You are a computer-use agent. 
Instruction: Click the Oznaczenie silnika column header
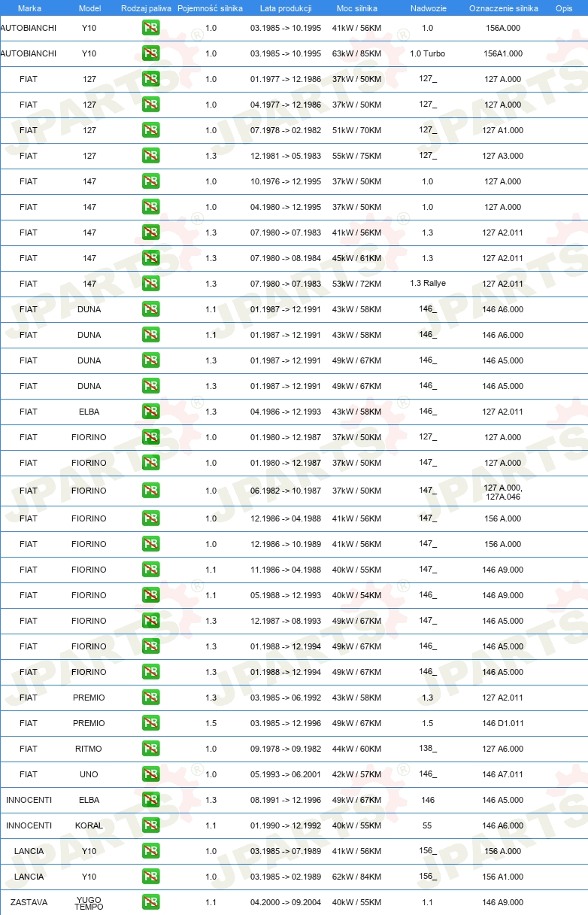click(x=503, y=8)
